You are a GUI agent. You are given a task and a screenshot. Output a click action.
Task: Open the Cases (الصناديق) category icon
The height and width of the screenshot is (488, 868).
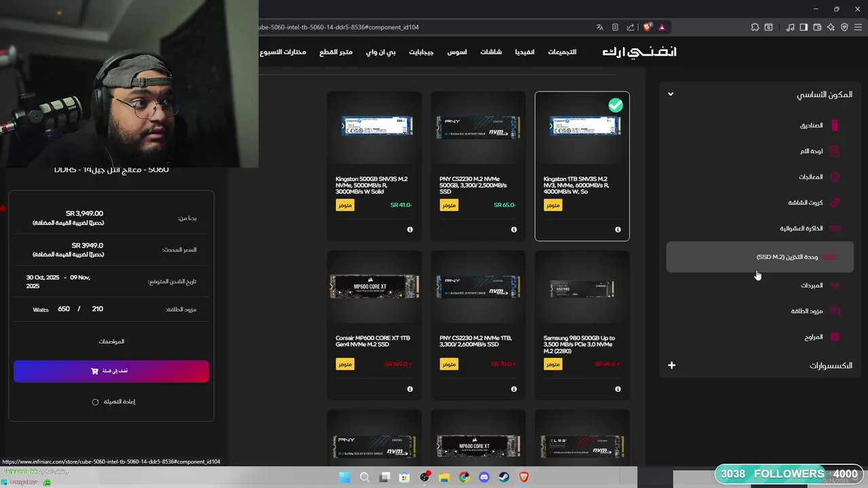pyautogui.click(x=835, y=125)
